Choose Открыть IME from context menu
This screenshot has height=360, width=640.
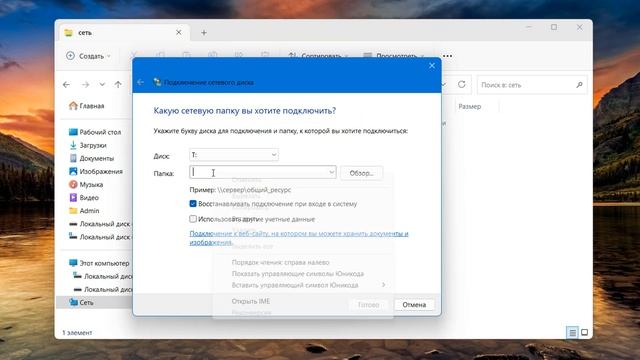[x=251, y=301]
